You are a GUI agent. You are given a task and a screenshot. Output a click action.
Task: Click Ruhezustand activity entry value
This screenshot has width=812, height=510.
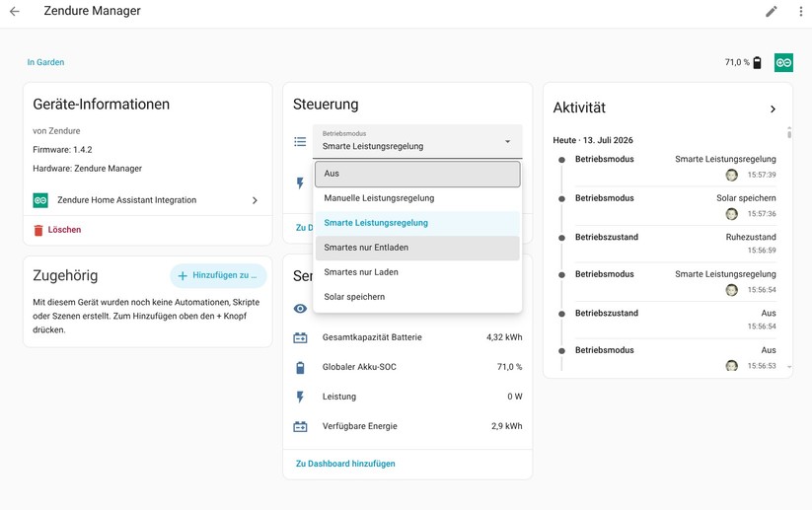click(x=751, y=237)
